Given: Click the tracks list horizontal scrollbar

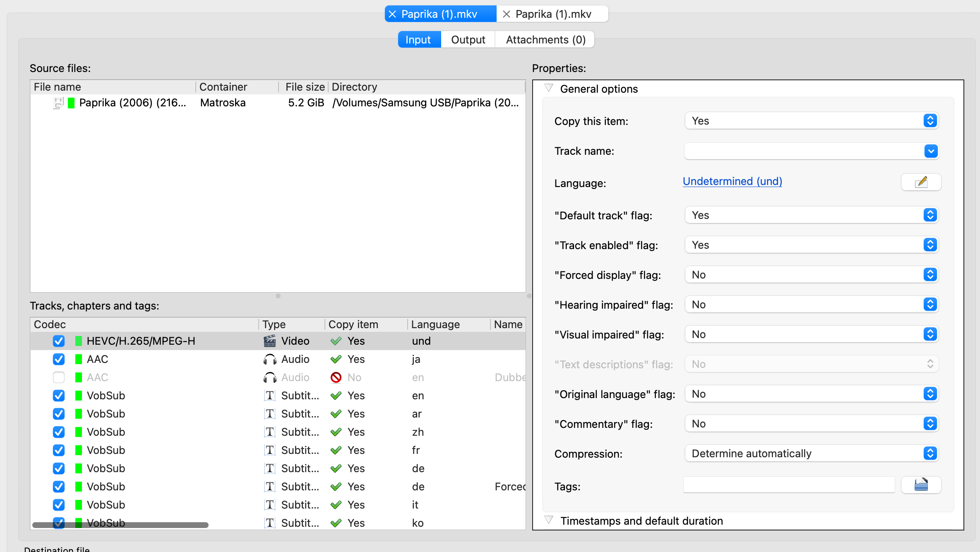Looking at the screenshot, I should pos(120,525).
